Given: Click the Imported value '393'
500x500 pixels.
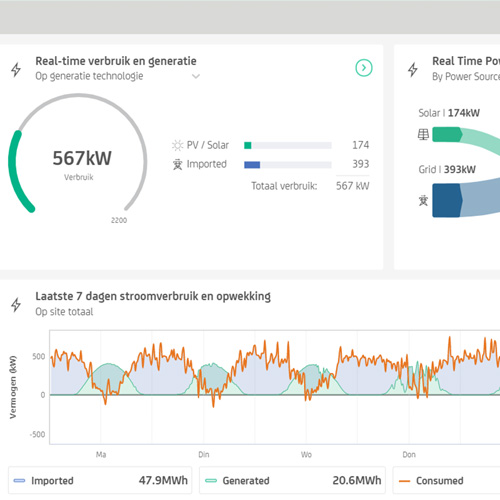Looking at the screenshot, I should coord(361,164).
